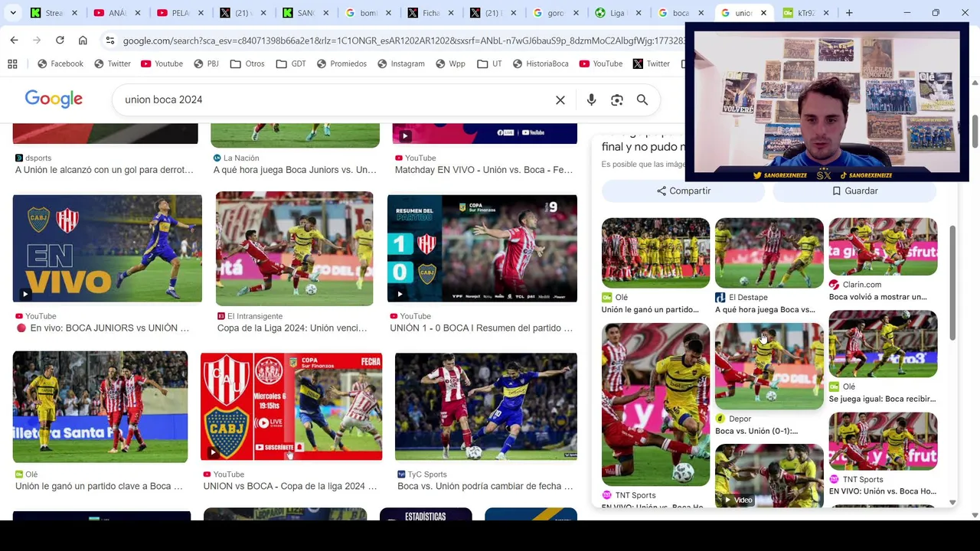Screen dimensions: 980x551
Task: Click the side panel vertical scrollbar
Action: click(952, 283)
